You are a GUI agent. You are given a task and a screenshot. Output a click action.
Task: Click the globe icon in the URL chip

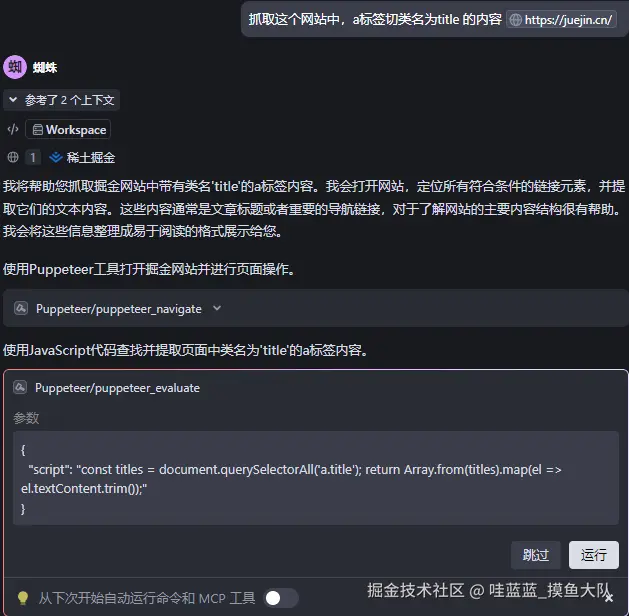pos(515,20)
